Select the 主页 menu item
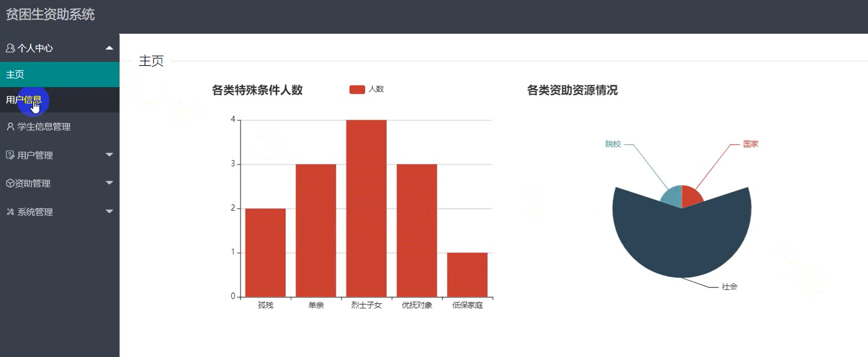 click(x=60, y=74)
